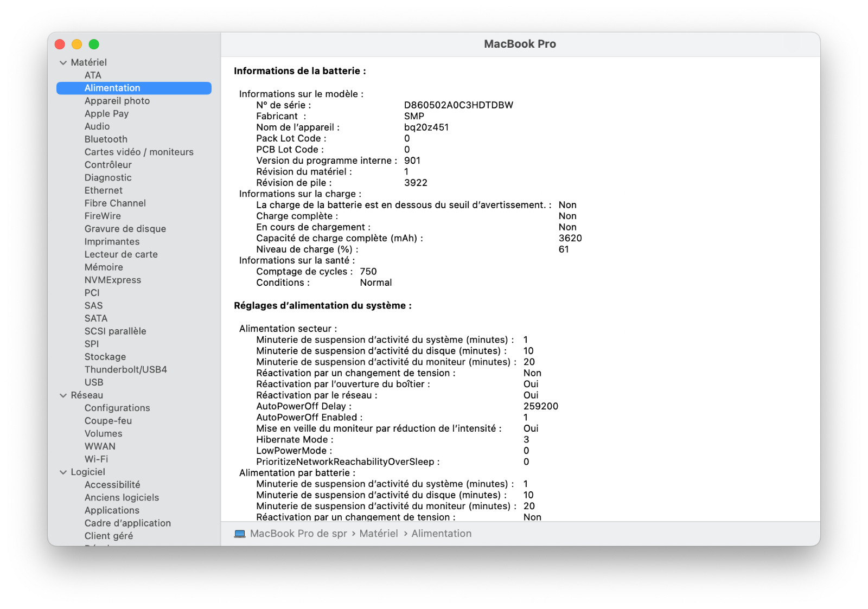Image resolution: width=868 pixels, height=609 pixels.
Task: Select SAS in the sidebar
Action: click(93, 306)
